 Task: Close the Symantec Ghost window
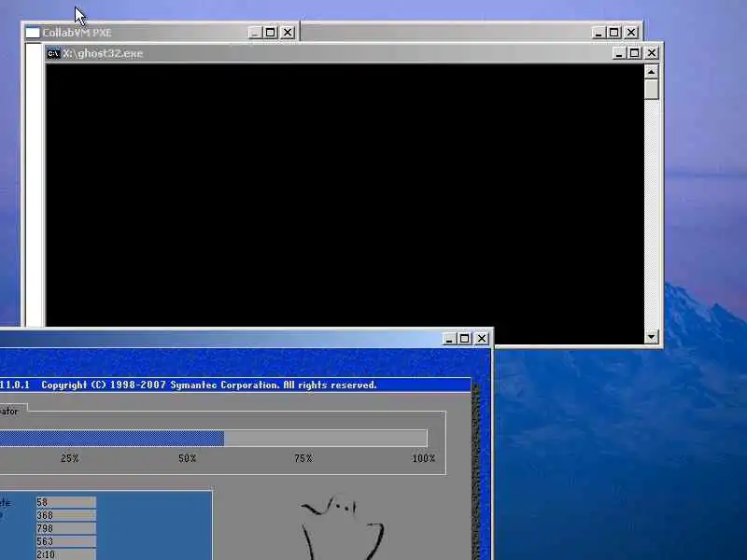pos(482,339)
